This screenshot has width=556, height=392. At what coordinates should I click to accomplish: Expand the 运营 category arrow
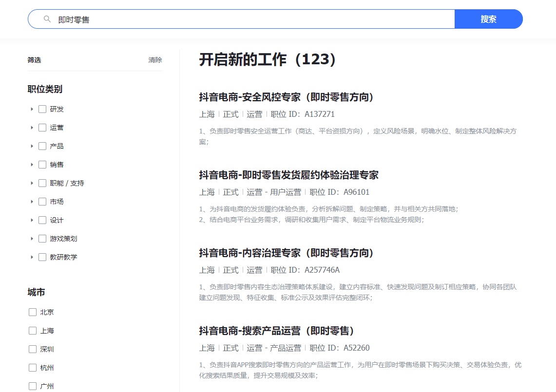click(32, 127)
